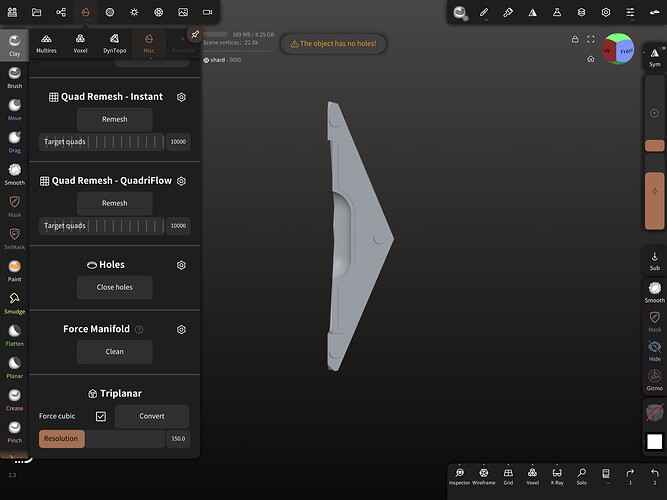Click the Close holes button
Screen dimensions: 667x500
coord(114,287)
